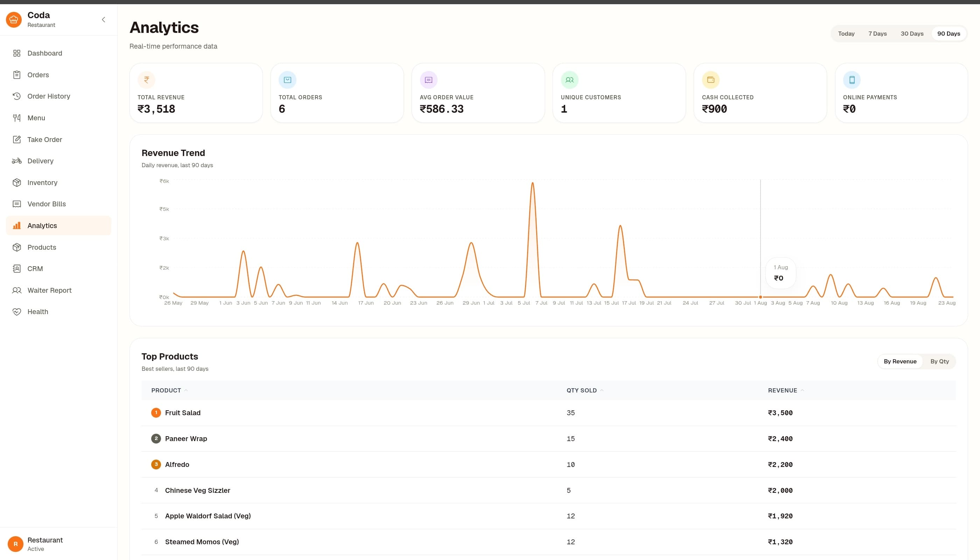The height and width of the screenshot is (560, 980).
Task: Click the 5 Jul label on the chart axis
Action: (524, 303)
